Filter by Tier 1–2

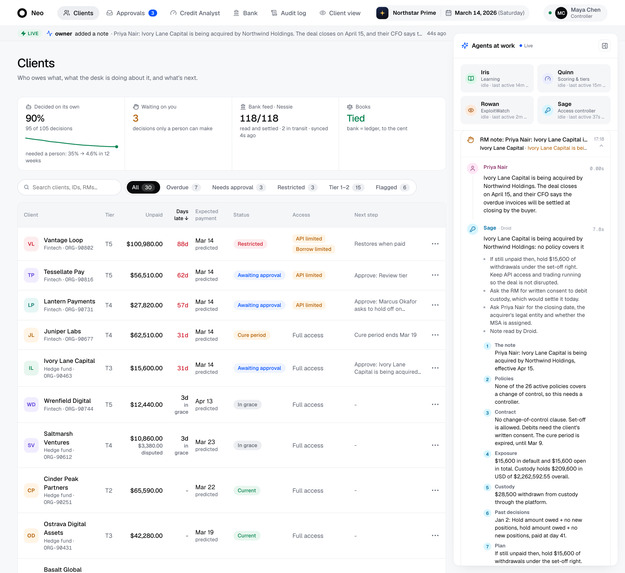(x=346, y=187)
